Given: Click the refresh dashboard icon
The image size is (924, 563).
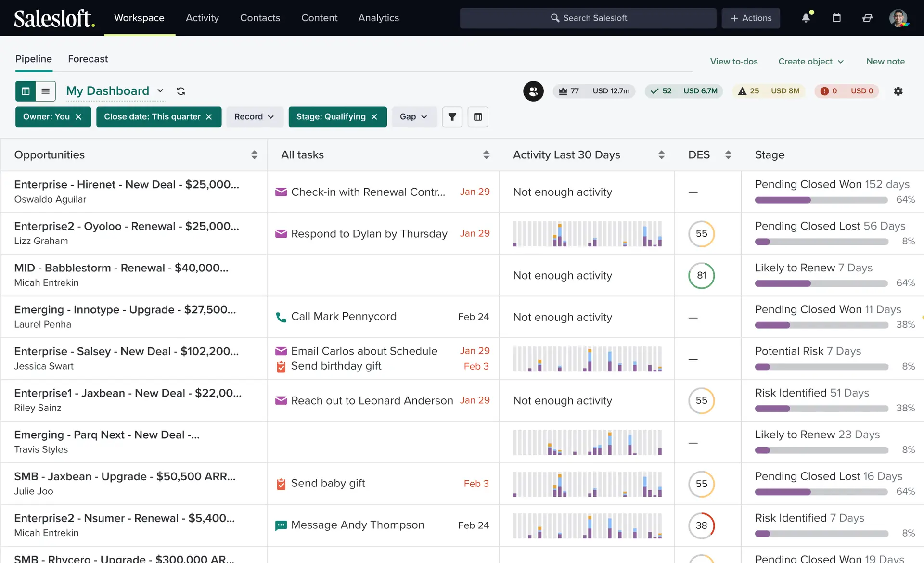Looking at the screenshot, I should pos(181,91).
